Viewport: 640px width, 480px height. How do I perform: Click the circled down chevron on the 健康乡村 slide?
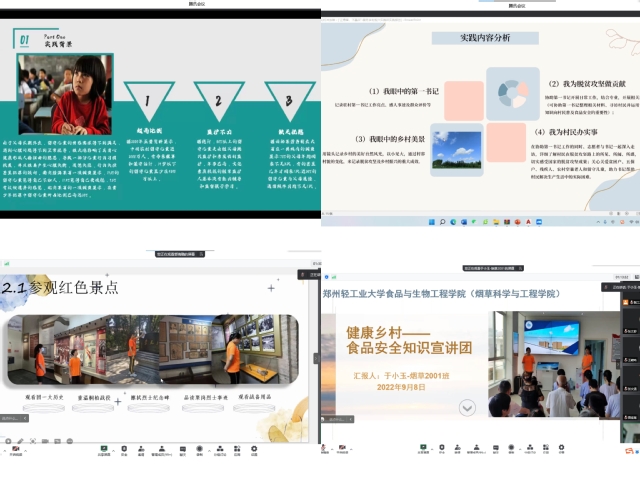467,407
